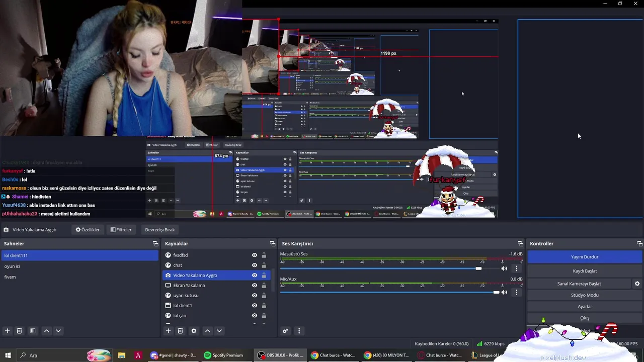
Task: Hide the Ekran Yakalama source
Action: [255, 286]
